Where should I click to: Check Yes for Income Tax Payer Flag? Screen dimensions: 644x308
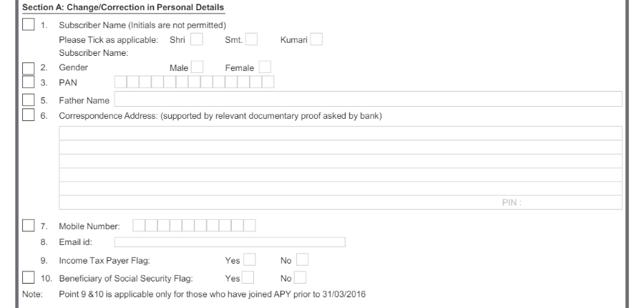coord(249,260)
